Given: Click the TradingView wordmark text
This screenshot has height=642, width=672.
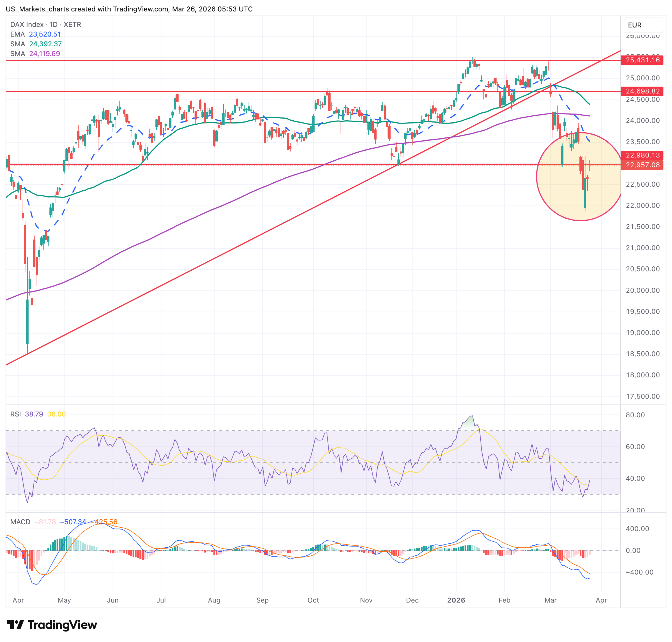Looking at the screenshot, I should (x=62, y=625).
